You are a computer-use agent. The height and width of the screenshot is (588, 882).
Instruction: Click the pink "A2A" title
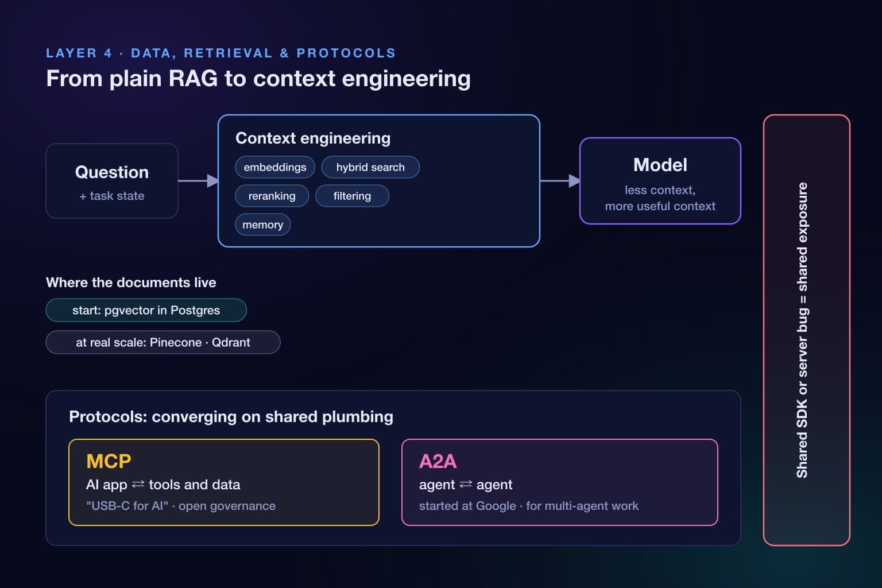(x=438, y=461)
